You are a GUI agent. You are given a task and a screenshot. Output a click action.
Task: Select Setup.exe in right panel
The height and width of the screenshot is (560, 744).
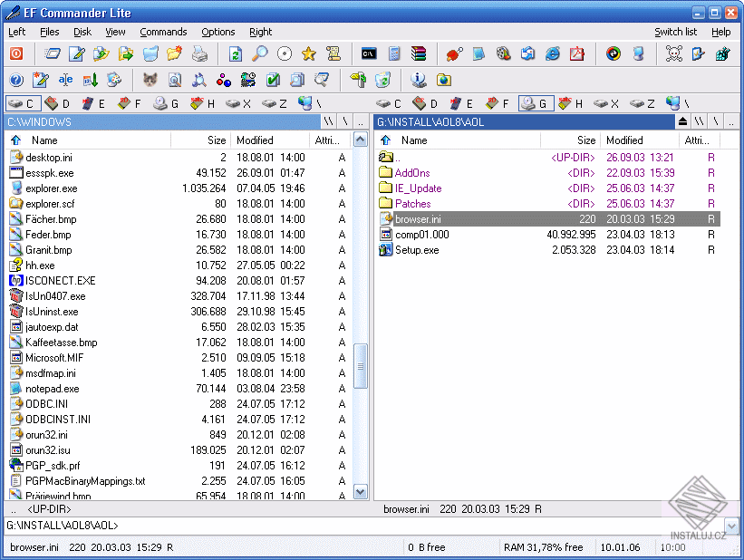417,250
